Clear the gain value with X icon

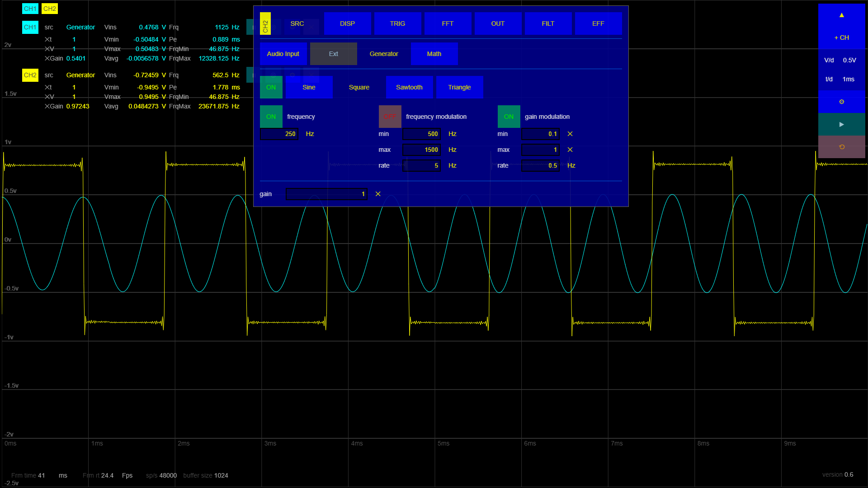pyautogui.click(x=378, y=194)
